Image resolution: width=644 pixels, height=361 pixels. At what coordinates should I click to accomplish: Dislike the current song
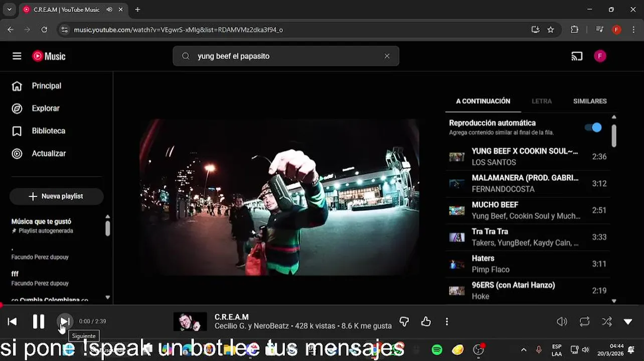pyautogui.click(x=404, y=321)
